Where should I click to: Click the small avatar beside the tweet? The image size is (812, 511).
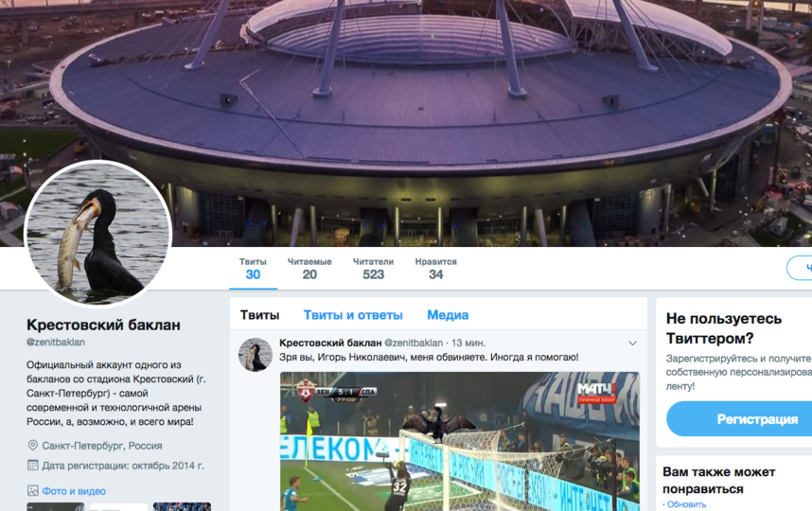pos(256,355)
